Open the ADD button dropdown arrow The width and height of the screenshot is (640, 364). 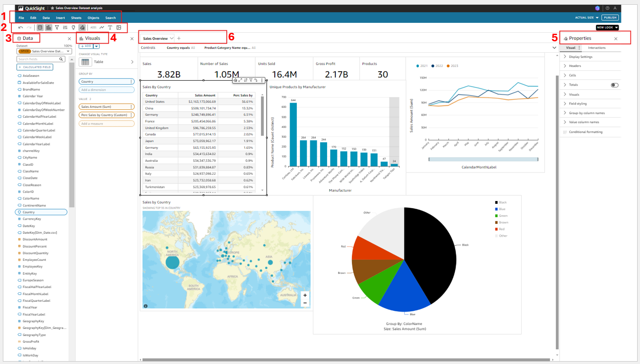click(97, 46)
